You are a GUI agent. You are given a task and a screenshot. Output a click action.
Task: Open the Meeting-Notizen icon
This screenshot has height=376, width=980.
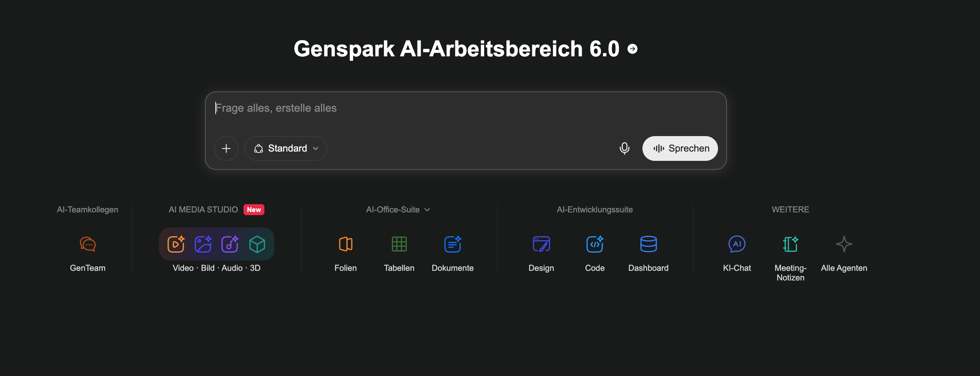(790, 244)
